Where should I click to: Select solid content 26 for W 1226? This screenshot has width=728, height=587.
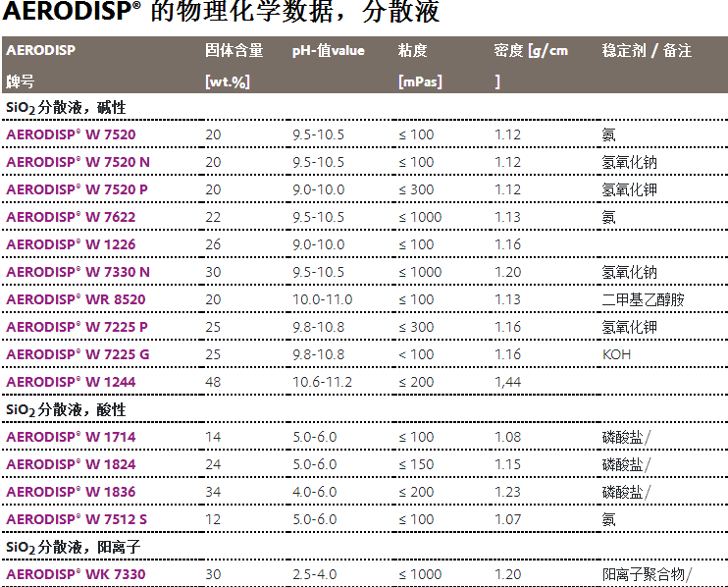[x=213, y=244]
